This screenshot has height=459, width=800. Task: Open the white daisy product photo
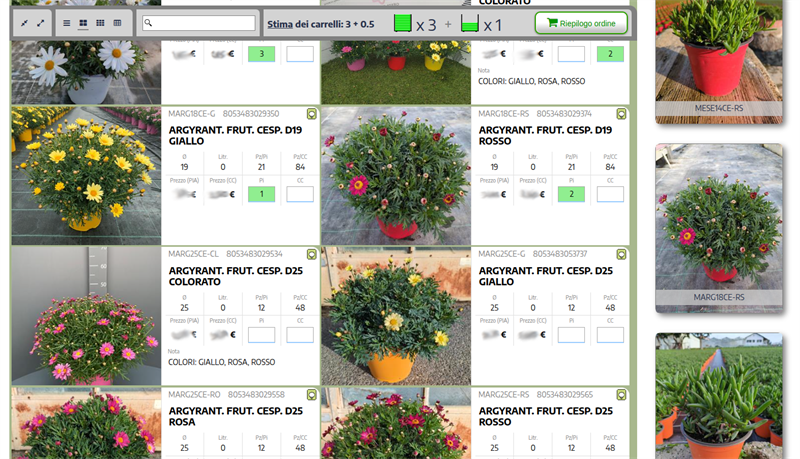pos(86,72)
